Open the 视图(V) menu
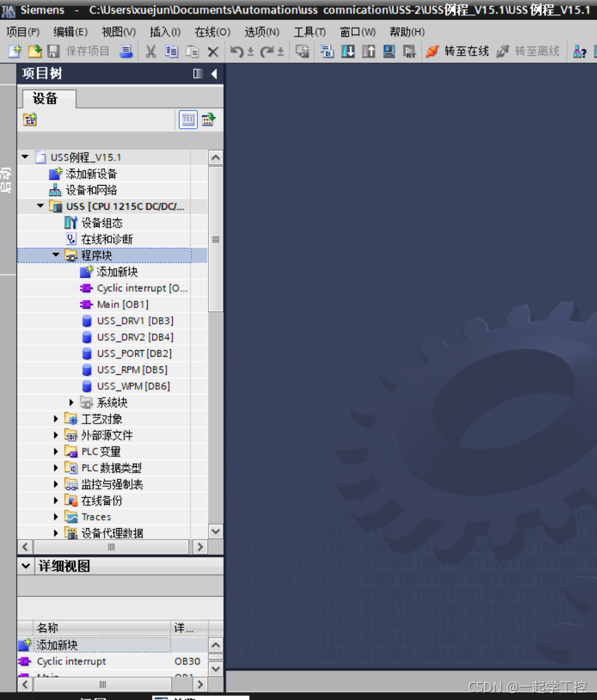This screenshot has height=700, width=597. [x=119, y=32]
